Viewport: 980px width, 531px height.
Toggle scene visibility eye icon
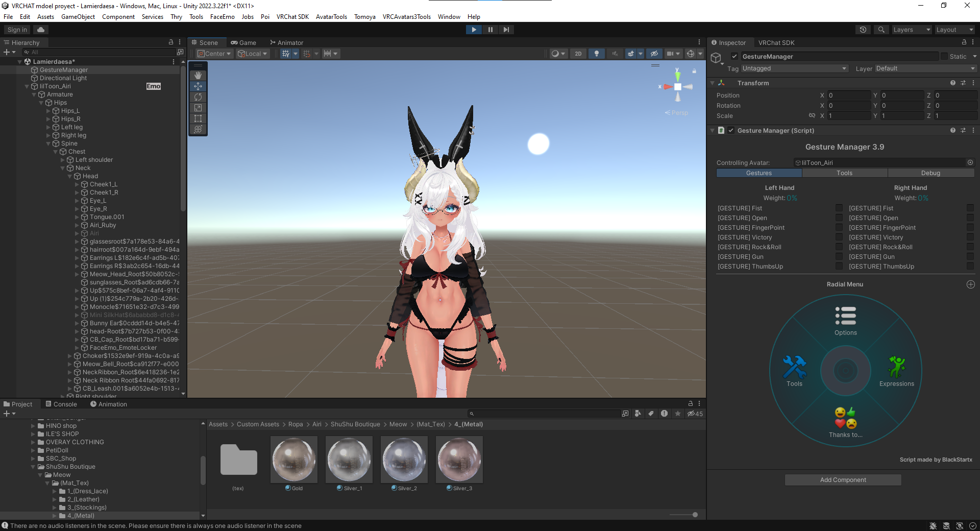click(x=654, y=54)
